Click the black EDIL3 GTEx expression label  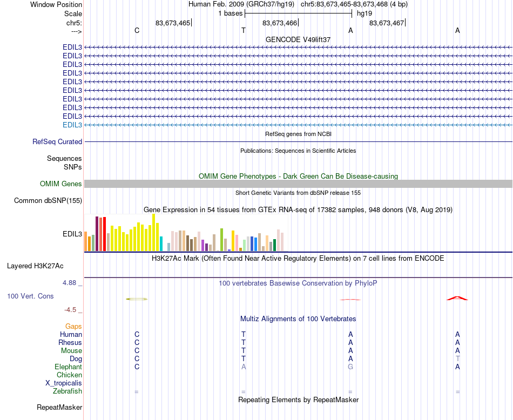pyautogui.click(x=72, y=234)
